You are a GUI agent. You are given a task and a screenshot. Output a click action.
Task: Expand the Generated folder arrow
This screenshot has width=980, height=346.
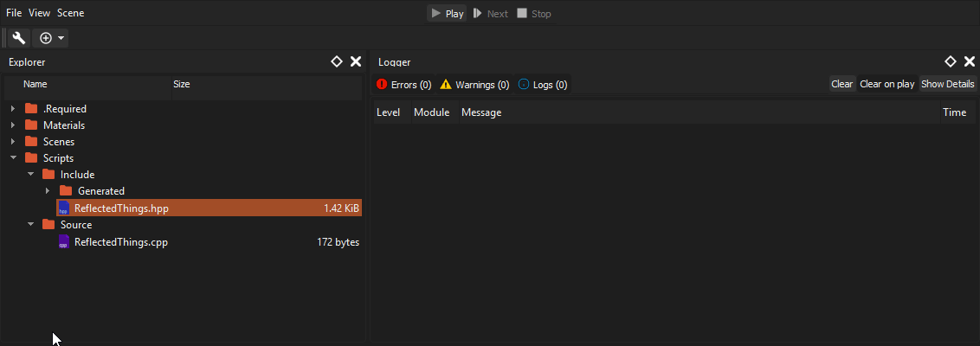coord(48,191)
